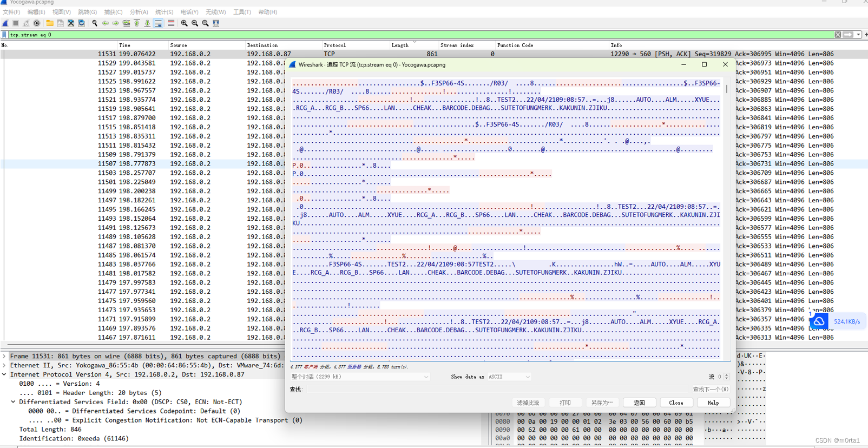Click the zoom in icon
The width and height of the screenshot is (868, 448).
coord(185,23)
